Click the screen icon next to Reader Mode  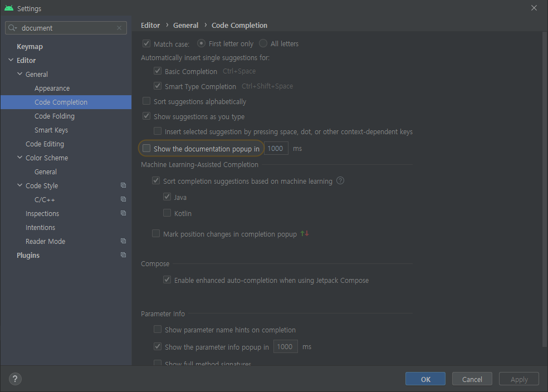[x=123, y=241]
